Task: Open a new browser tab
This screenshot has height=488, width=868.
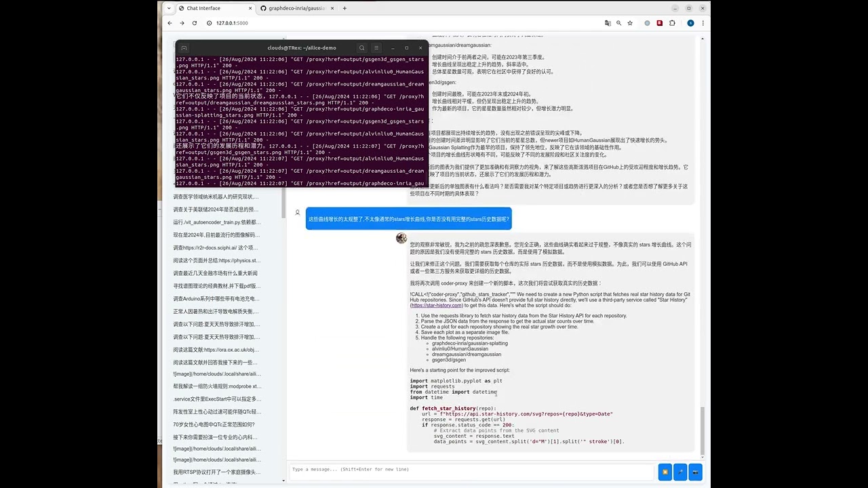Action: 344,8
